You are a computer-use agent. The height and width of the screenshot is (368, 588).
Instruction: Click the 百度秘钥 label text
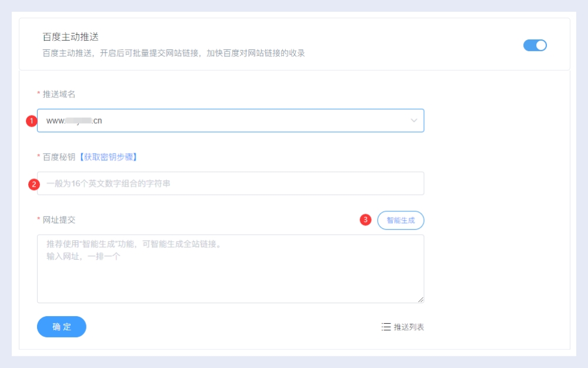point(59,157)
